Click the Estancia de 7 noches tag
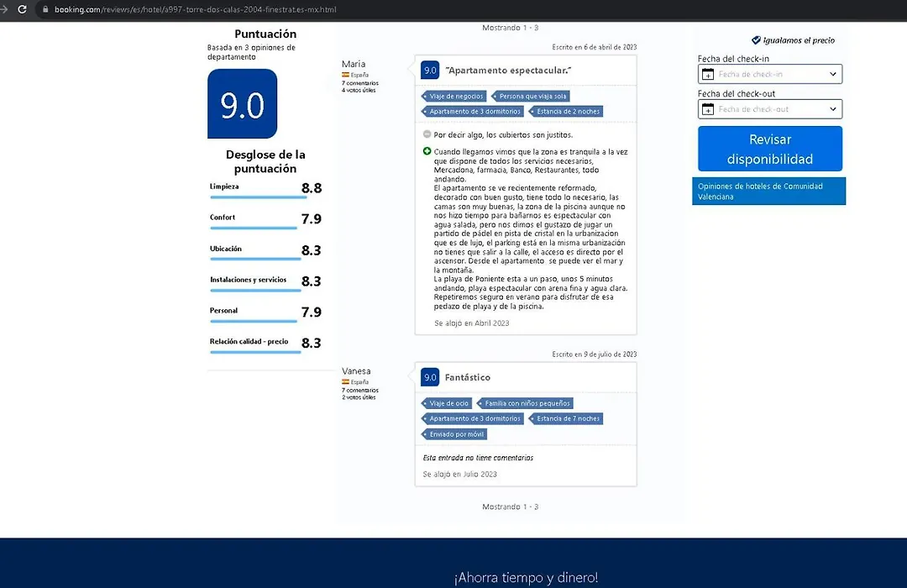Image resolution: width=907 pixels, height=588 pixels. tap(566, 418)
